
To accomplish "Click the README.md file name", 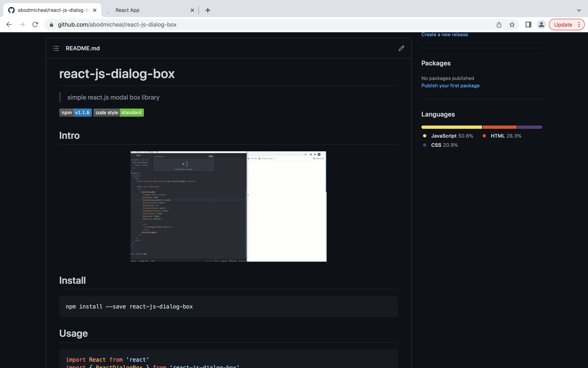I will (x=83, y=48).
